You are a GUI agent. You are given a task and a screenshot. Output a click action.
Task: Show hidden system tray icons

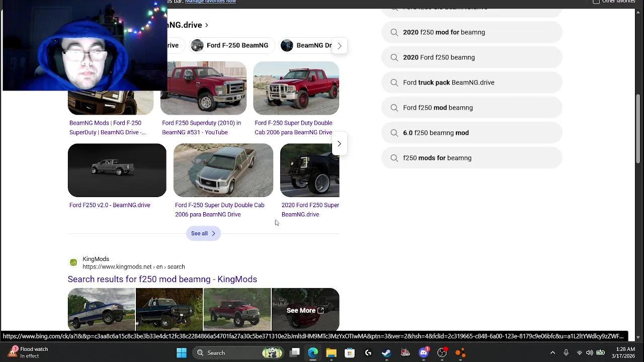click(x=552, y=353)
